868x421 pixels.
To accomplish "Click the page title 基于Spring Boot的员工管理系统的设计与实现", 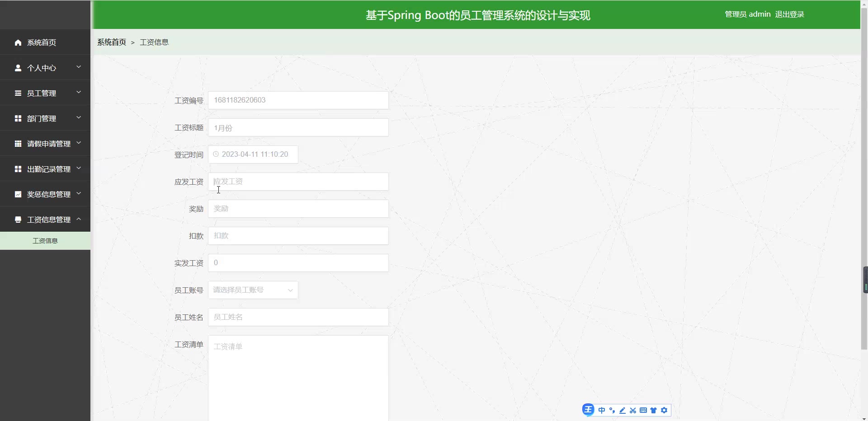I will click(x=478, y=15).
